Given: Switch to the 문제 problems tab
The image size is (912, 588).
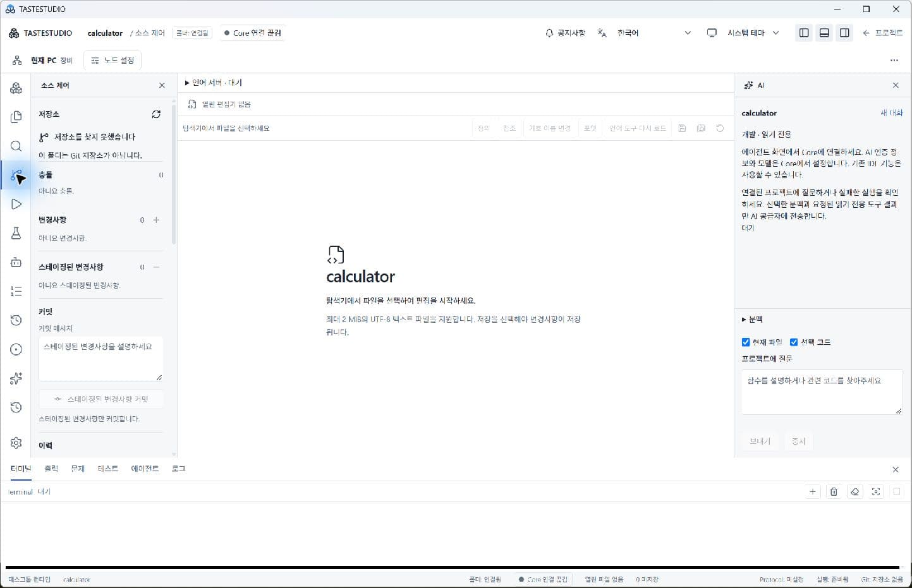Looking at the screenshot, I should click(x=78, y=469).
